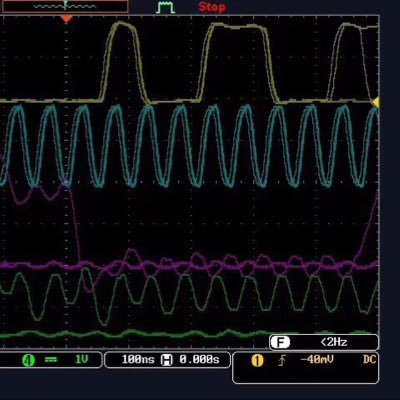
Task: Click the 1V vertical scale value
Action: click(82, 360)
